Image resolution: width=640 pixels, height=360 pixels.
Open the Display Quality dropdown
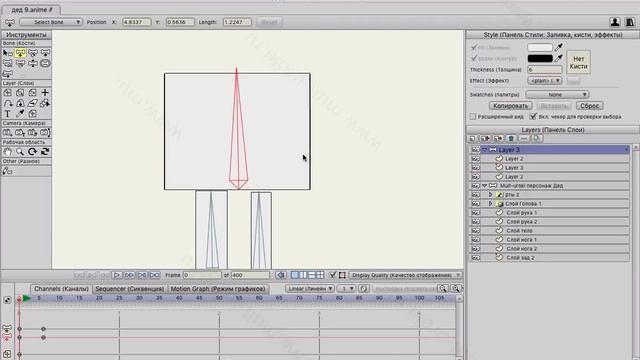(405, 275)
